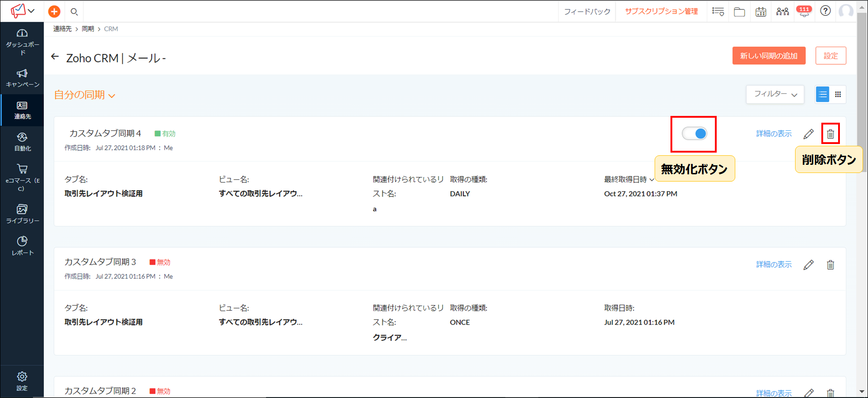Edit カスタムタブ同期 4 with pencil icon
This screenshot has width=868, height=398.
[x=809, y=134]
